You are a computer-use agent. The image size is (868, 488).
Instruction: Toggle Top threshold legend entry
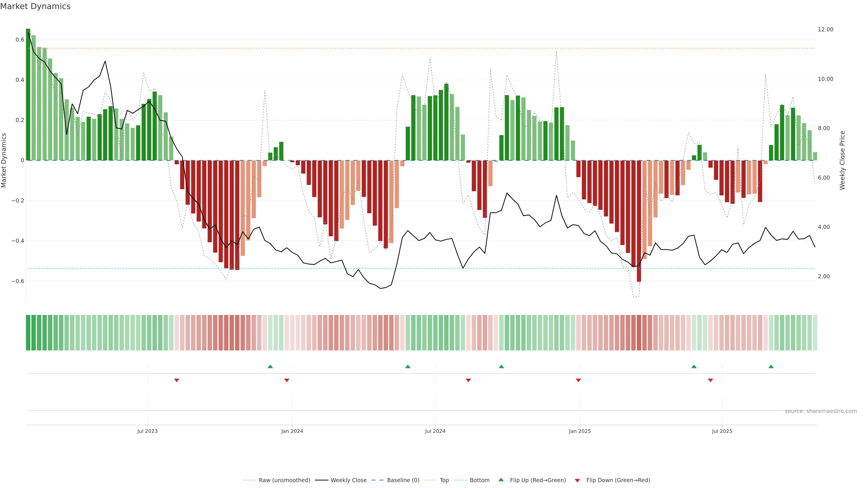(x=444, y=480)
